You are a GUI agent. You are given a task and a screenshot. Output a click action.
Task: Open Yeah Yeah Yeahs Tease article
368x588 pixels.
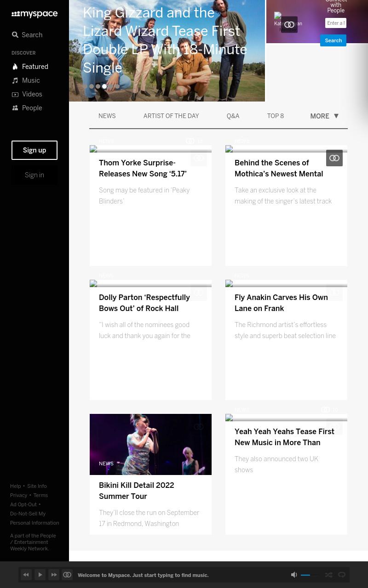pyautogui.click(x=284, y=437)
